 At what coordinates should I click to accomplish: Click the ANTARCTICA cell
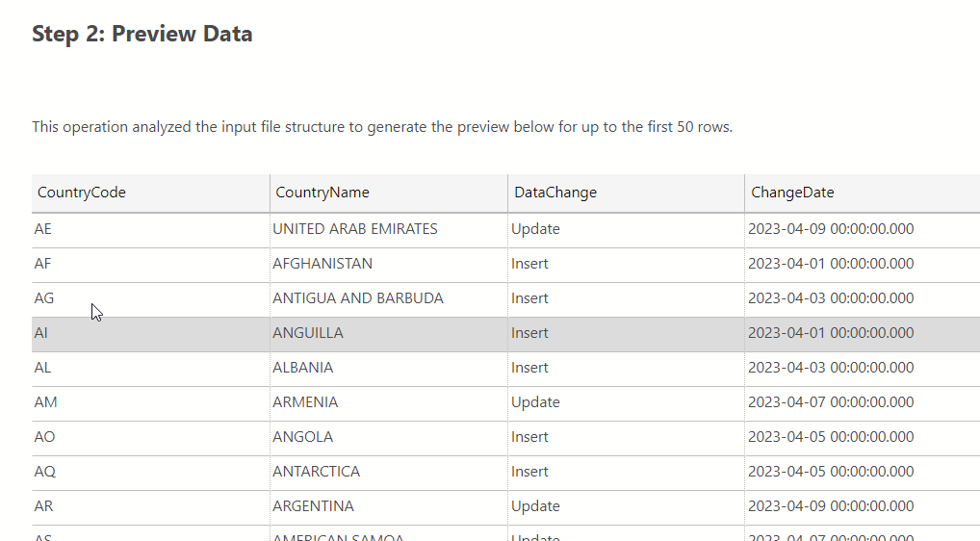317,472
